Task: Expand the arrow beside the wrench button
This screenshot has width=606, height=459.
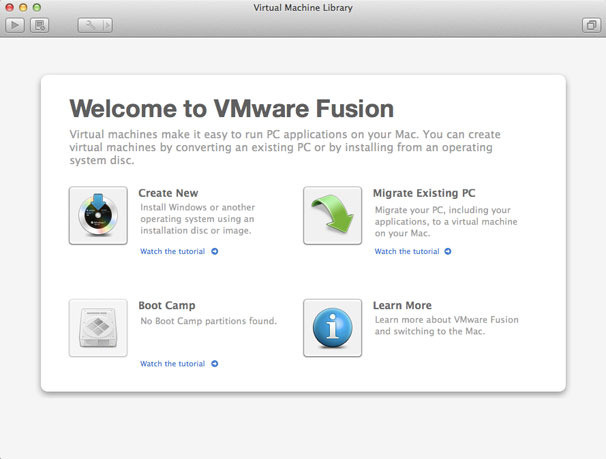Action: 106,25
